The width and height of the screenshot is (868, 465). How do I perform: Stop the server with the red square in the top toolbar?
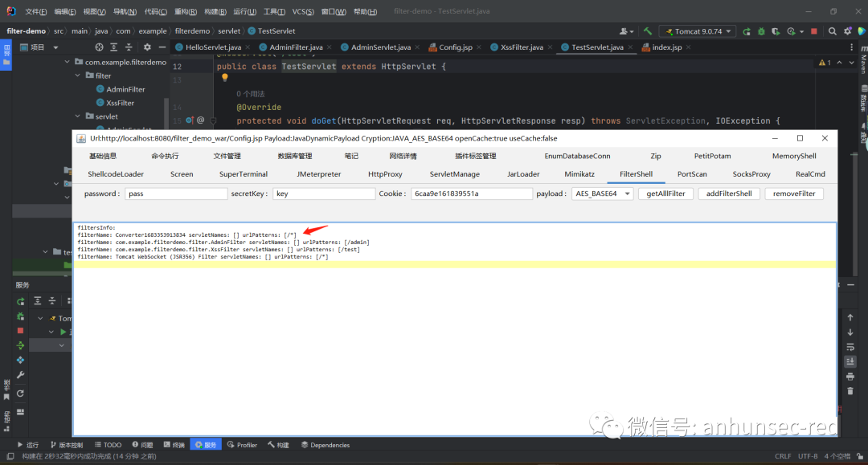click(x=813, y=31)
